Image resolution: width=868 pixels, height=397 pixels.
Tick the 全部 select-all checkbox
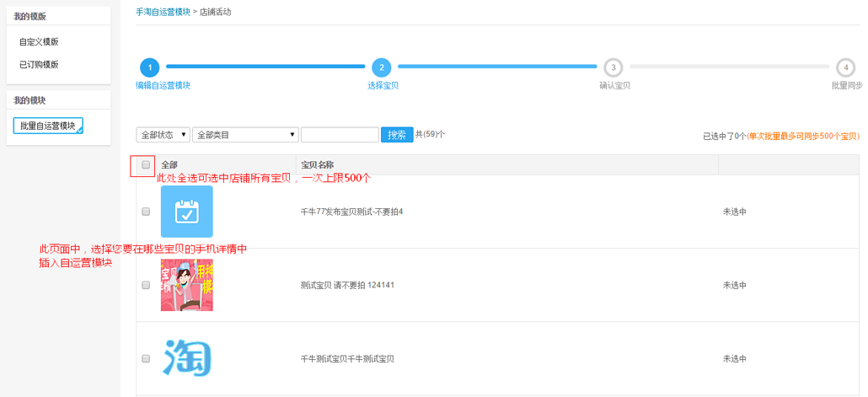click(x=146, y=165)
